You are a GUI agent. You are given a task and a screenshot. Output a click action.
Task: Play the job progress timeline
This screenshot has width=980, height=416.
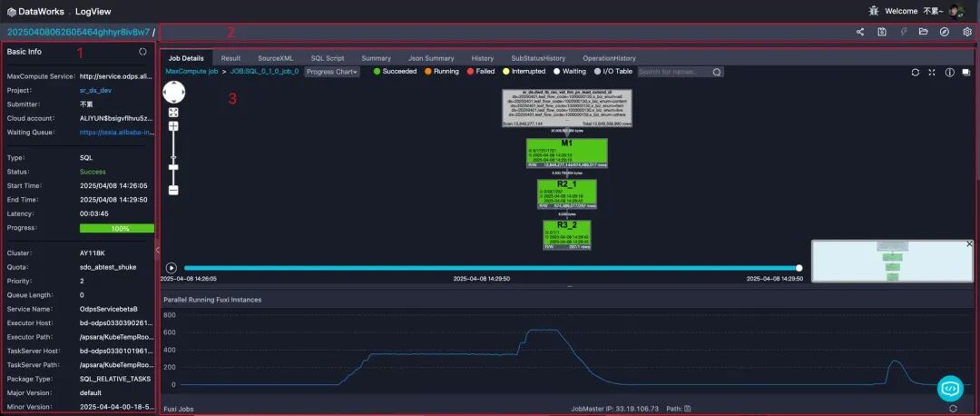[x=171, y=268]
